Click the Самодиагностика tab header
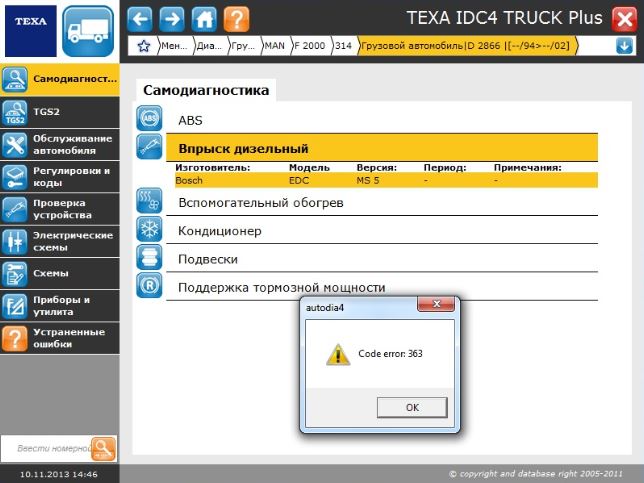The width and height of the screenshot is (644, 483). pos(206,90)
